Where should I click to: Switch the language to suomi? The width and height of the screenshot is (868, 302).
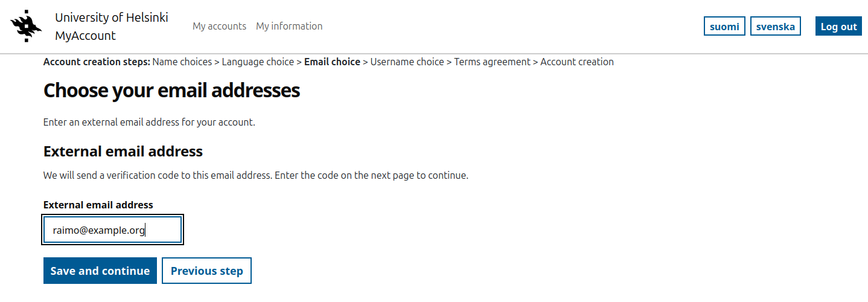[724, 27]
